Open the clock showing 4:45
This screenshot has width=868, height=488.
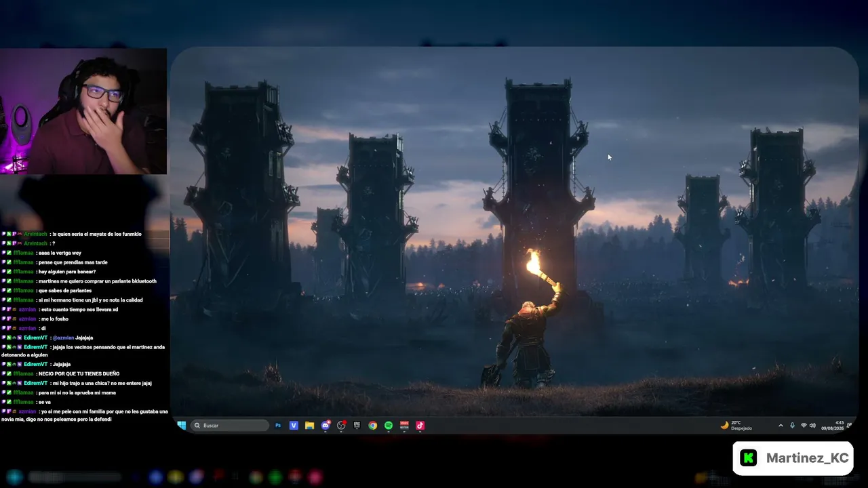pos(833,426)
